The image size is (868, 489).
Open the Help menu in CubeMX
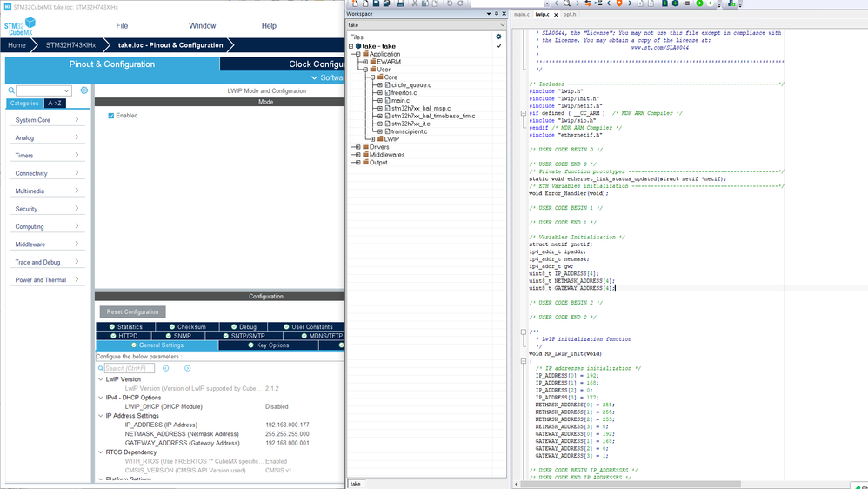(x=269, y=26)
